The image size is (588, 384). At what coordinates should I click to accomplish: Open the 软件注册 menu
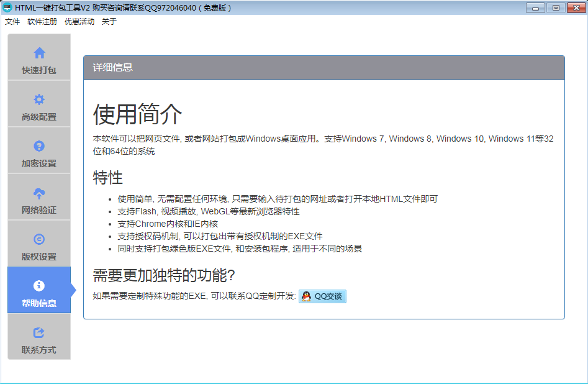(x=42, y=22)
